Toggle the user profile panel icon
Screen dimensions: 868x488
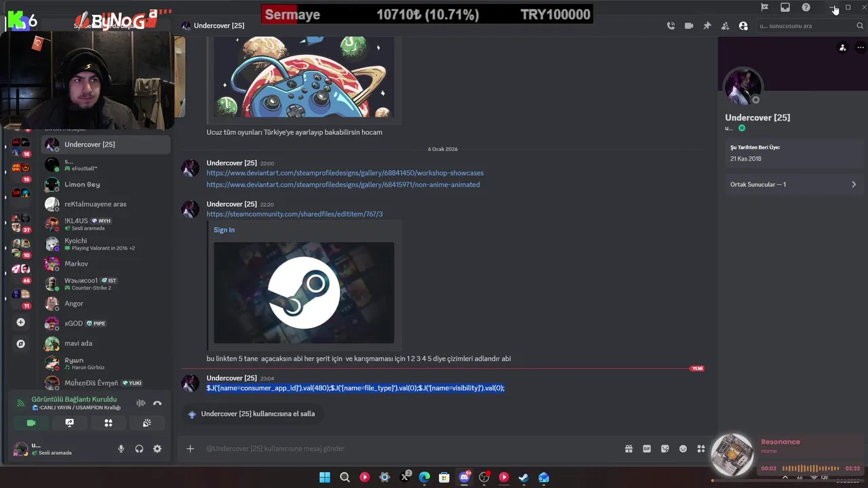point(743,26)
